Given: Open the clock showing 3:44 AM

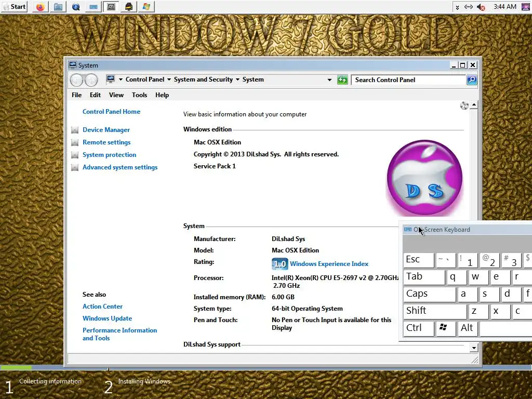Looking at the screenshot, I should 505,7.
